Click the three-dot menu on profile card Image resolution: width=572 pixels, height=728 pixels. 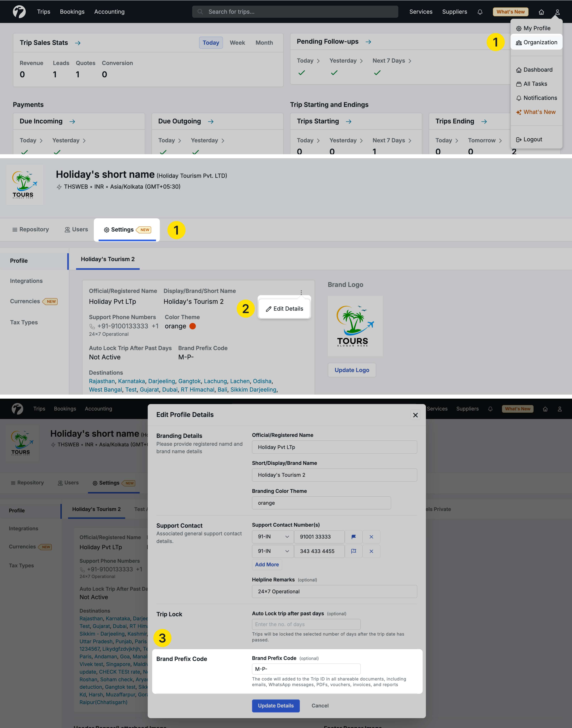[301, 292]
